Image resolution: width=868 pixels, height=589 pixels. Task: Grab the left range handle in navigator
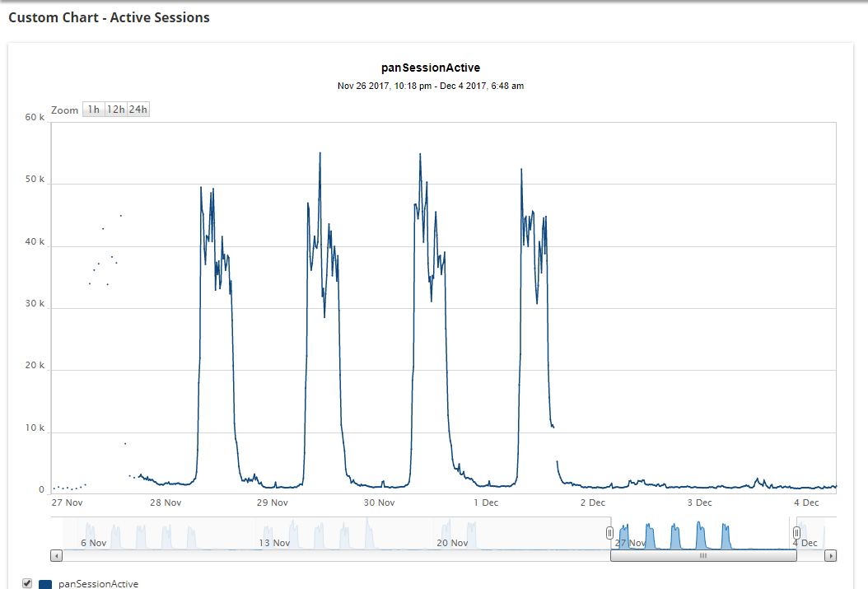609,532
